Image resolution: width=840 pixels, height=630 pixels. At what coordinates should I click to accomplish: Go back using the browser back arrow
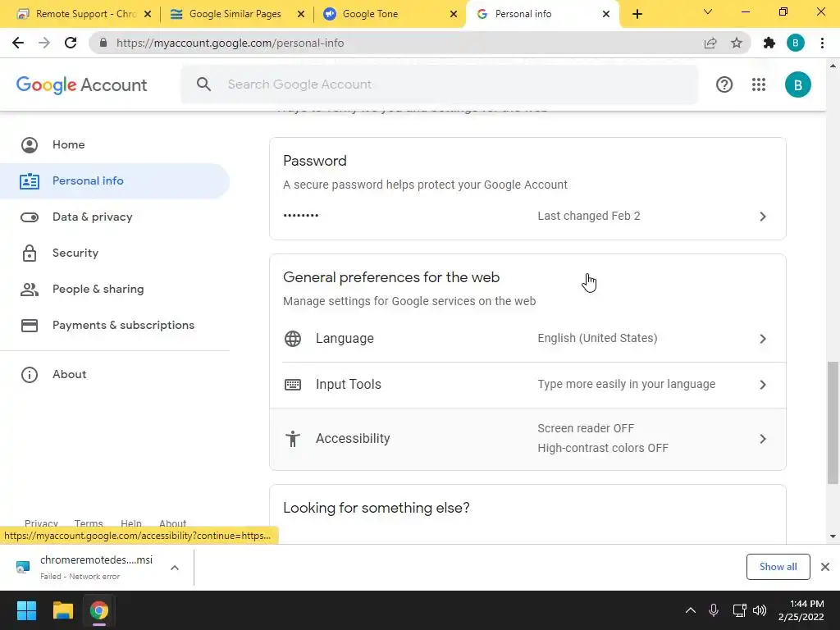pos(18,43)
